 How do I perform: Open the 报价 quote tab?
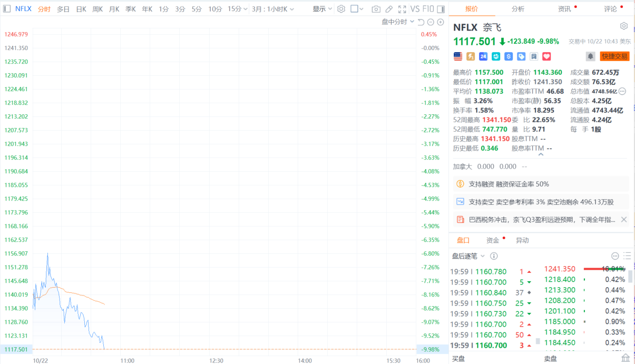click(x=472, y=9)
